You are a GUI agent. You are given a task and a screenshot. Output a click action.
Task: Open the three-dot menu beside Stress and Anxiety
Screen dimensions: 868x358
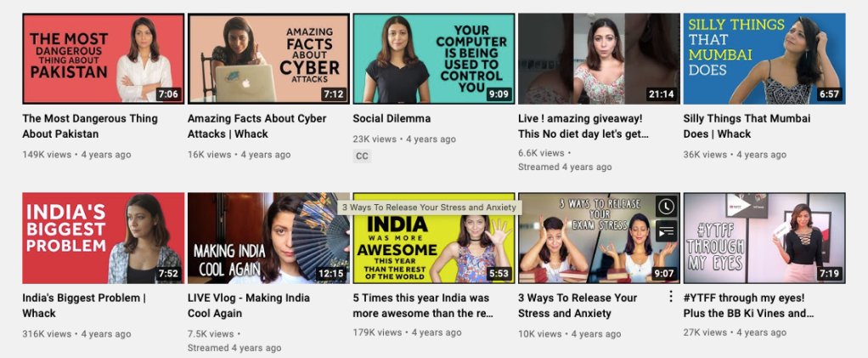pos(671,297)
